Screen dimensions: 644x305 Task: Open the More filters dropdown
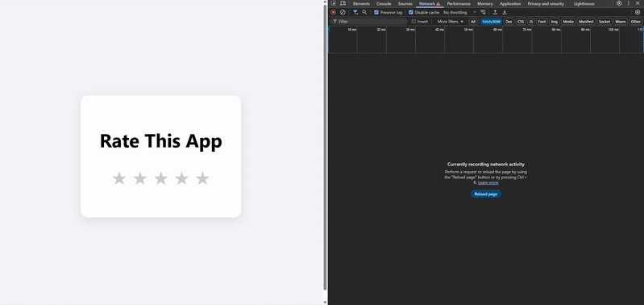[x=450, y=21]
